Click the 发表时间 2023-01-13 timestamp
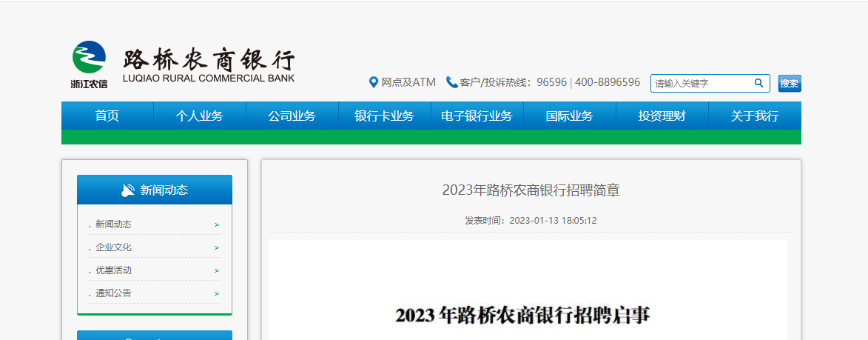The image size is (868, 340). [x=531, y=221]
